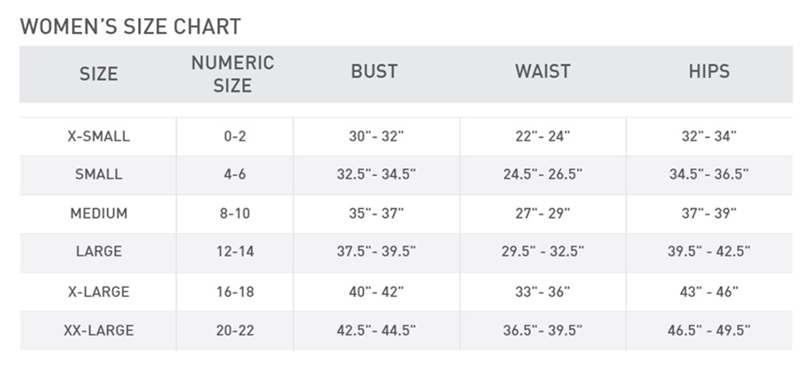Click numeric size 8-10 cell

[235, 213]
